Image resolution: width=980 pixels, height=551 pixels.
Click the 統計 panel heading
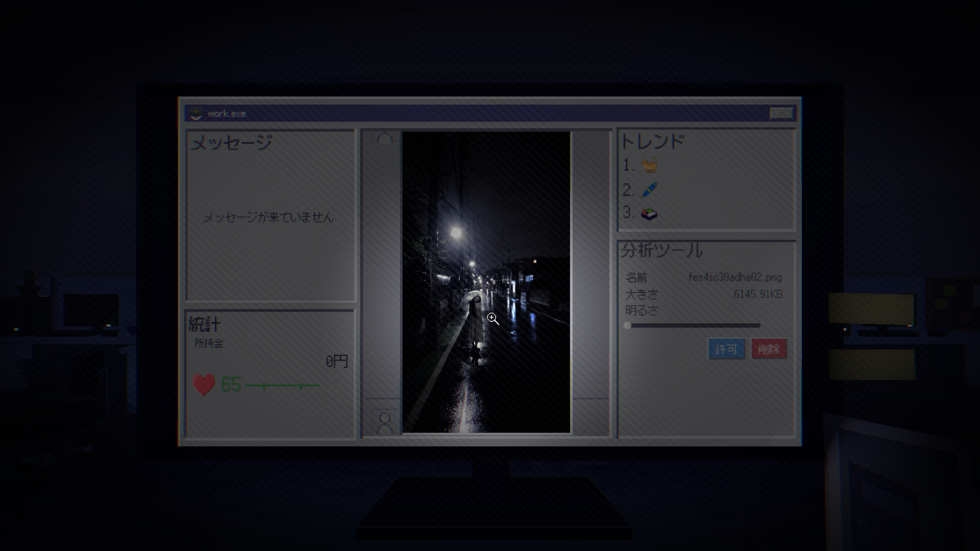pos(205,324)
